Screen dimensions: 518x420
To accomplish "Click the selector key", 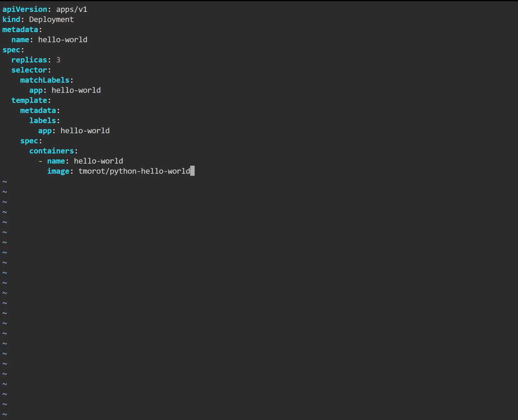I will 29,70.
